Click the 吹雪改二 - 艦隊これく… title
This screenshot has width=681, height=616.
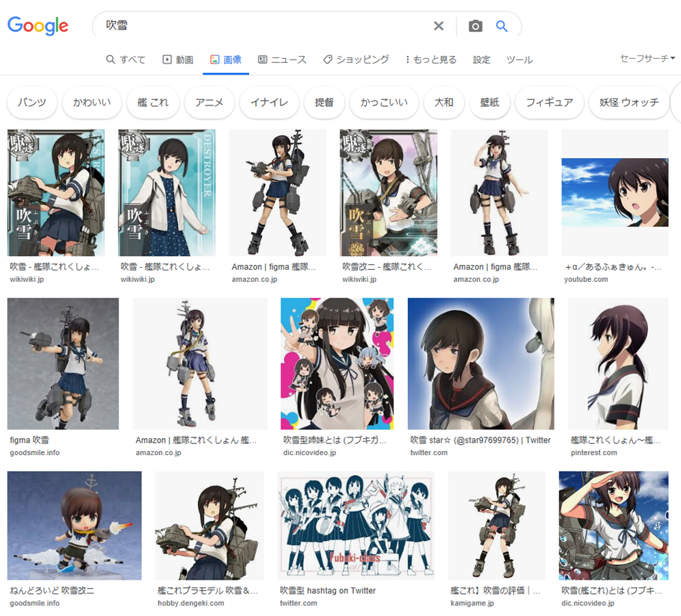point(387,267)
